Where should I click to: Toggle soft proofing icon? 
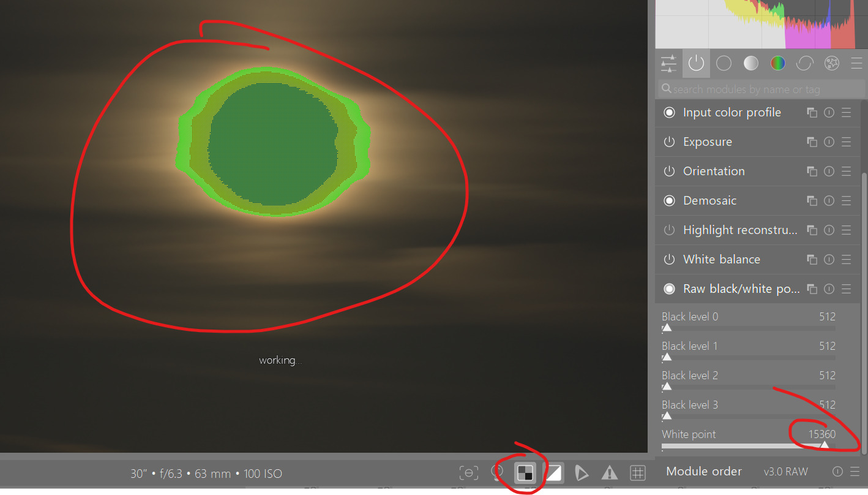pos(582,473)
